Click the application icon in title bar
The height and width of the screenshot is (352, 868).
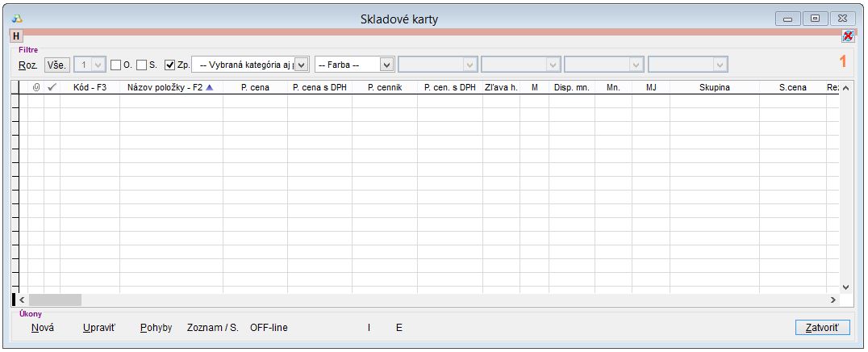17,18
